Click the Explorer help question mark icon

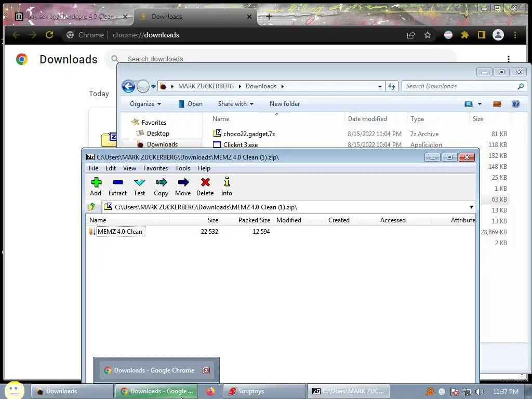click(516, 104)
